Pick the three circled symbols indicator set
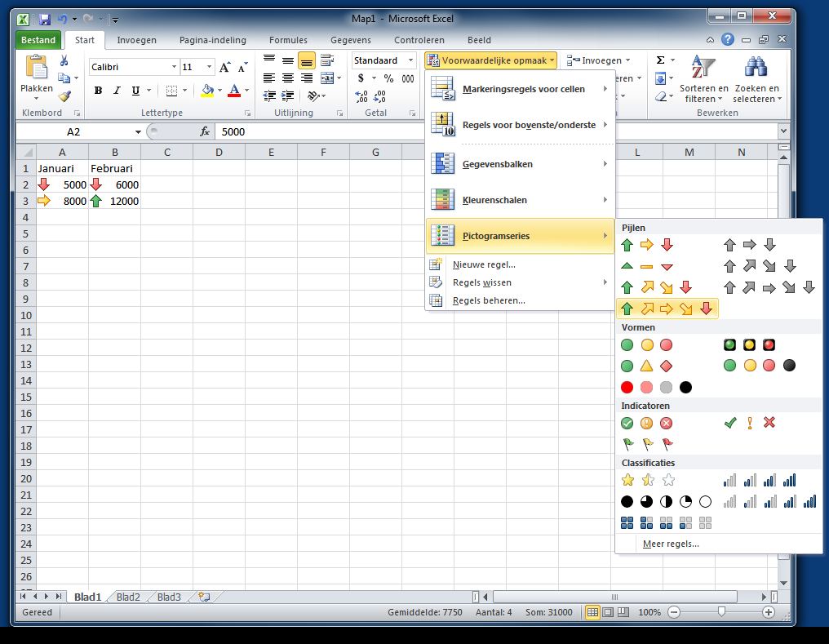The height and width of the screenshot is (644, 829). point(646,424)
